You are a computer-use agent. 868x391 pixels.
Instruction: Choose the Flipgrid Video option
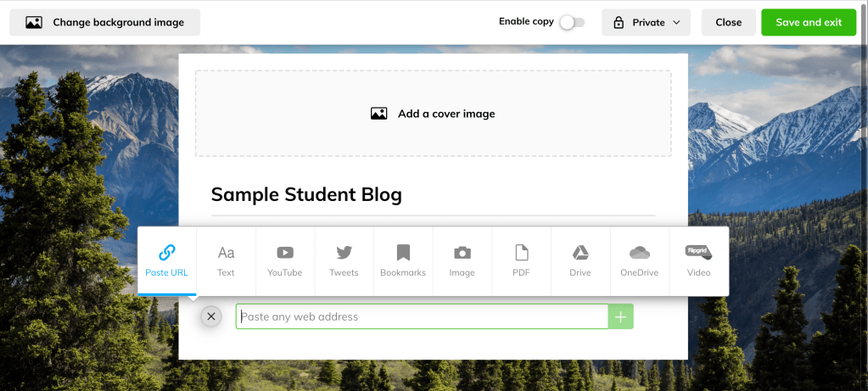698,253
